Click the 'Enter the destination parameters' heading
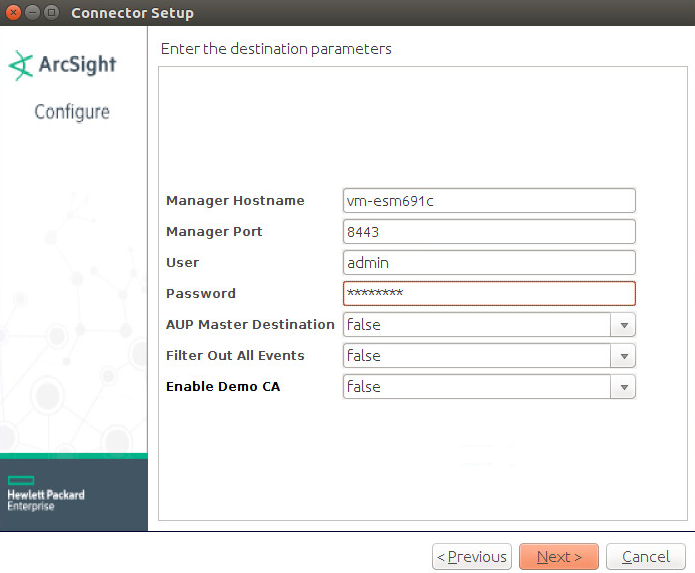The image size is (695, 573). coord(276,48)
